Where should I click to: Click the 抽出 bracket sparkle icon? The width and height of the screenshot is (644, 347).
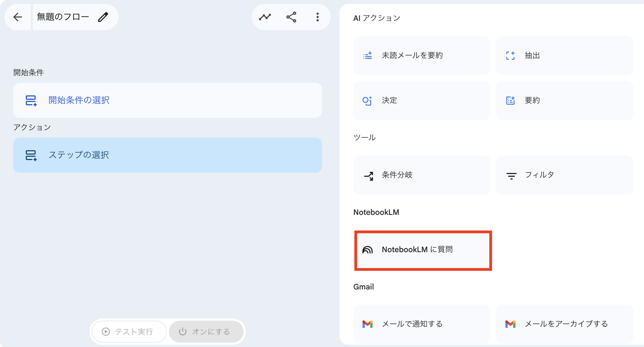click(510, 55)
